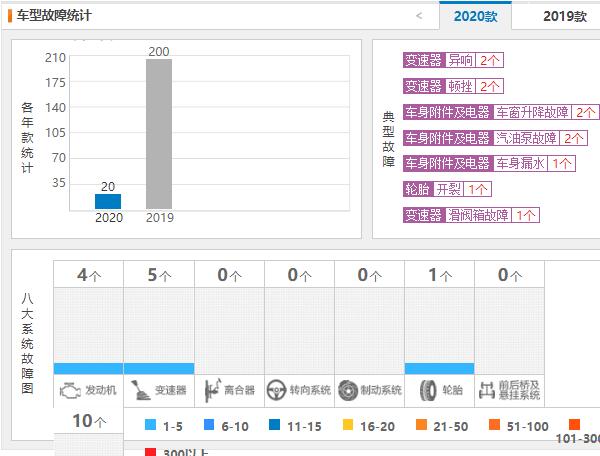Viewport: 600px width, 456px height.
Task: Open the 车窗升降故障 2个 fault tag
Action: click(501, 112)
